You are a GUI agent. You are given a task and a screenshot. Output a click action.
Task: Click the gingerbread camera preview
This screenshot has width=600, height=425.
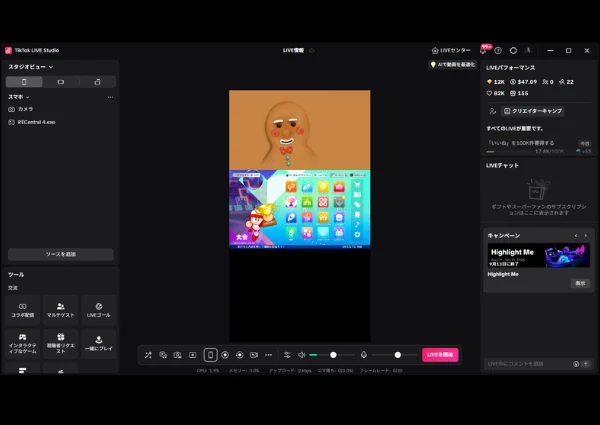(x=300, y=130)
